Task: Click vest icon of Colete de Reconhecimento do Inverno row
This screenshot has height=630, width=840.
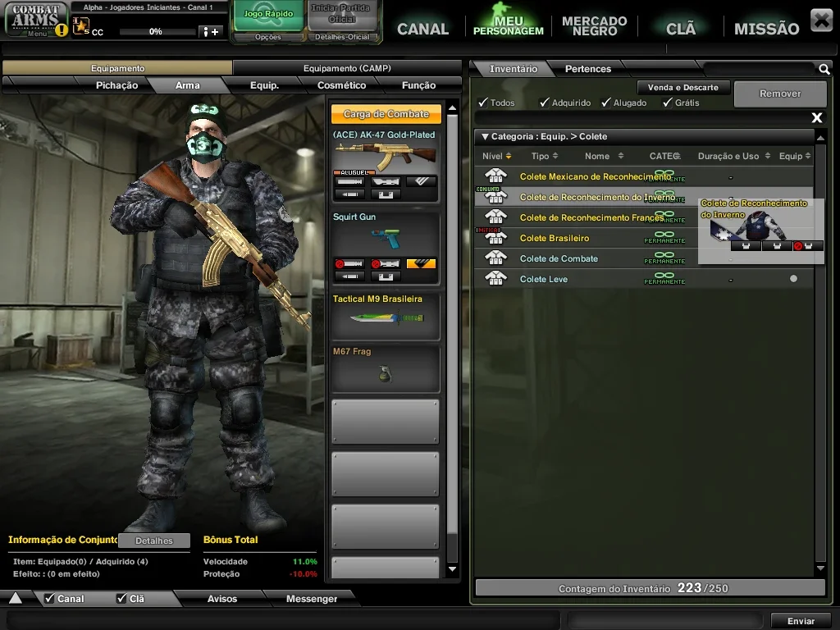Action: click(x=495, y=197)
